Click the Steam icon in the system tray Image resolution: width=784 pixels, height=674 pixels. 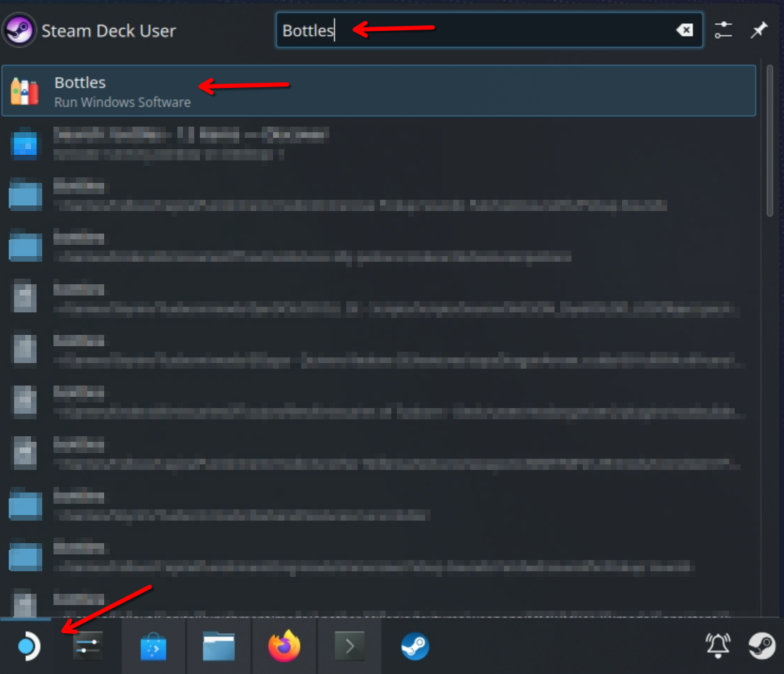click(761, 645)
